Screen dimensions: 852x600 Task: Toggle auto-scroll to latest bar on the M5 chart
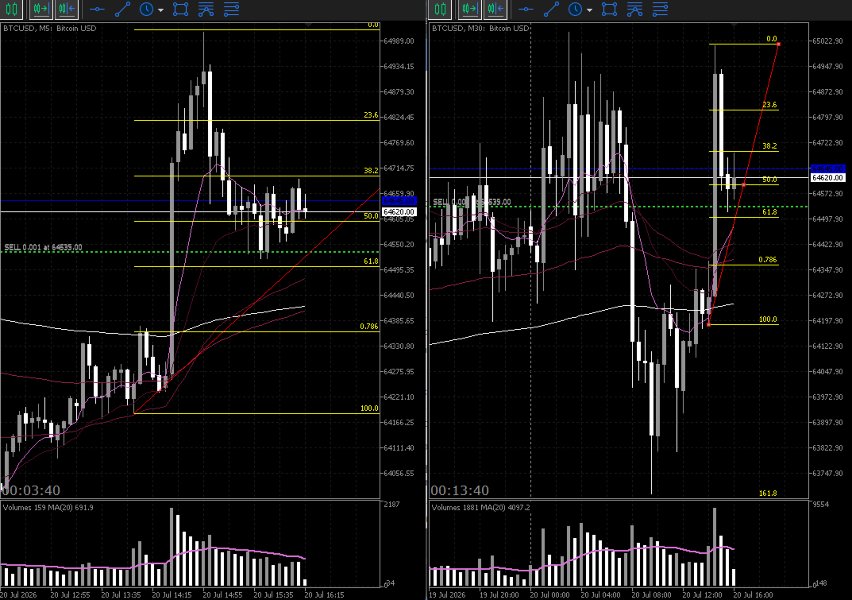pyautogui.click(x=41, y=9)
